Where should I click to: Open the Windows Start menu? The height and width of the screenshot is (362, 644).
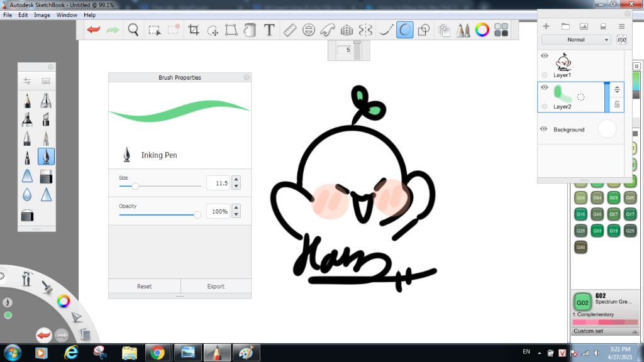click(x=12, y=353)
